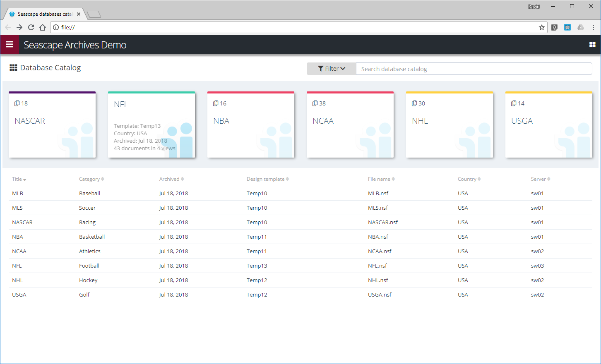The height and width of the screenshot is (364, 601).
Task: Click the MLB.nsf file name
Action: 378,193
